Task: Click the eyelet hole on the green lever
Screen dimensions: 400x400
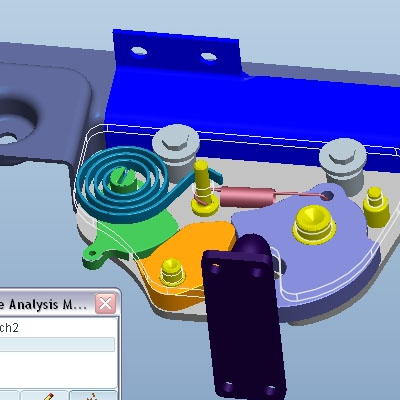Action: click(x=92, y=254)
